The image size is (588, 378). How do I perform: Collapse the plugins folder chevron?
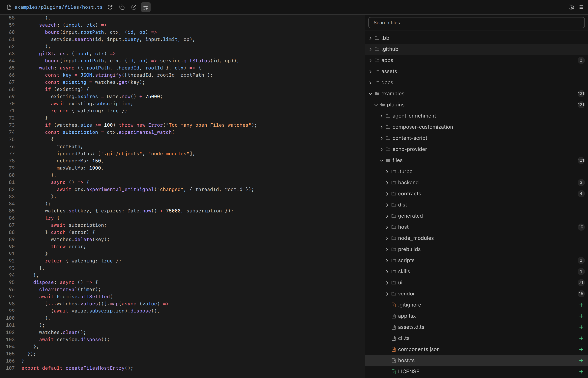pos(376,105)
